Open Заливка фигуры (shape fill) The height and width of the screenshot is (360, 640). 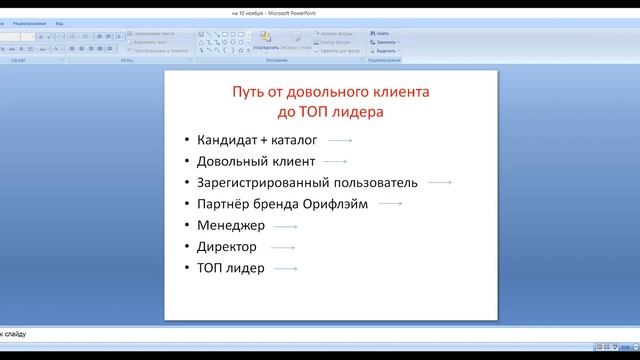pos(336,33)
